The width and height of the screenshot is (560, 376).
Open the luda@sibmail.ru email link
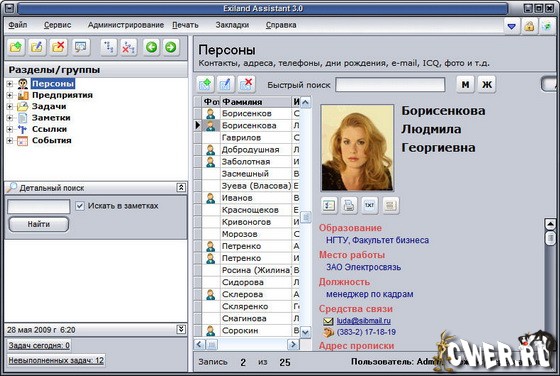[364, 321]
